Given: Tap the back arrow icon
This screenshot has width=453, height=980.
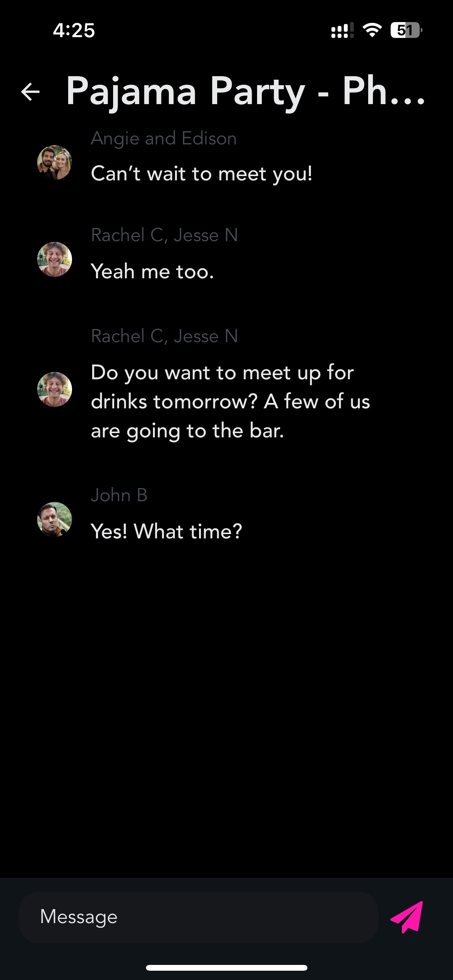Looking at the screenshot, I should click(x=31, y=92).
